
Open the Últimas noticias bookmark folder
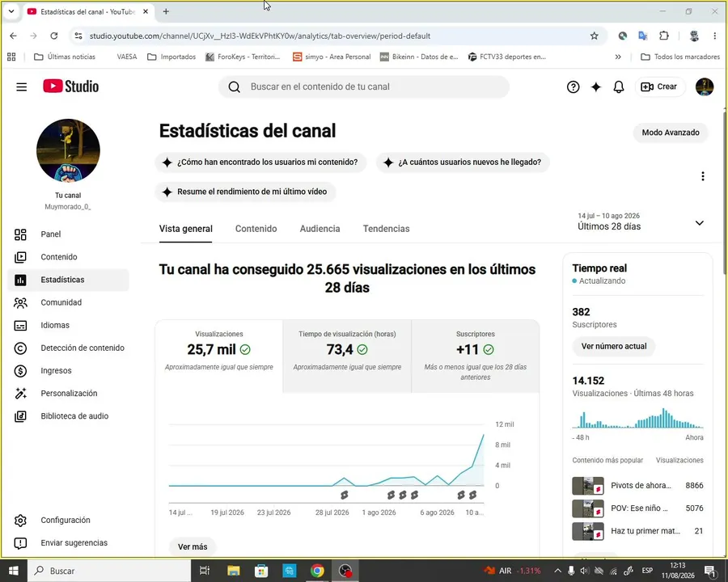pos(65,57)
